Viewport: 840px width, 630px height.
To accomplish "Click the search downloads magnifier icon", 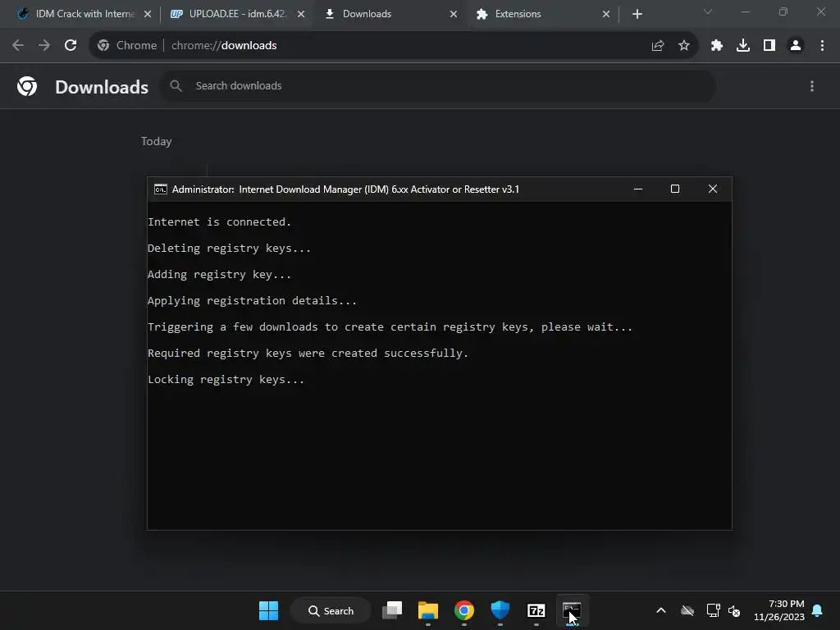I will [176, 85].
